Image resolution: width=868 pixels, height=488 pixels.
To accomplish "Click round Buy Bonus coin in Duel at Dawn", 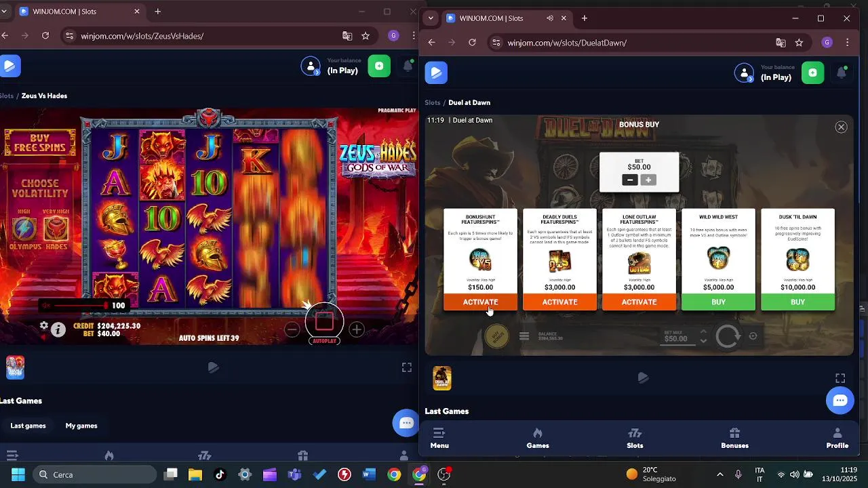I will pos(497,335).
